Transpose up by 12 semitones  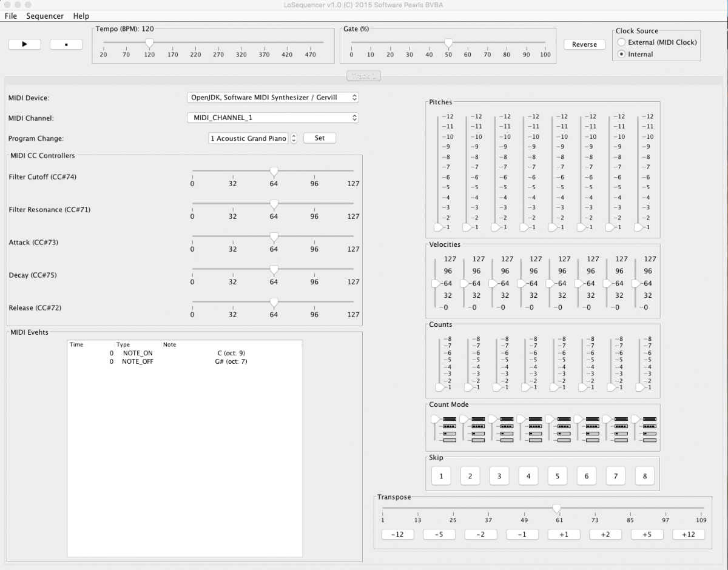coord(689,534)
